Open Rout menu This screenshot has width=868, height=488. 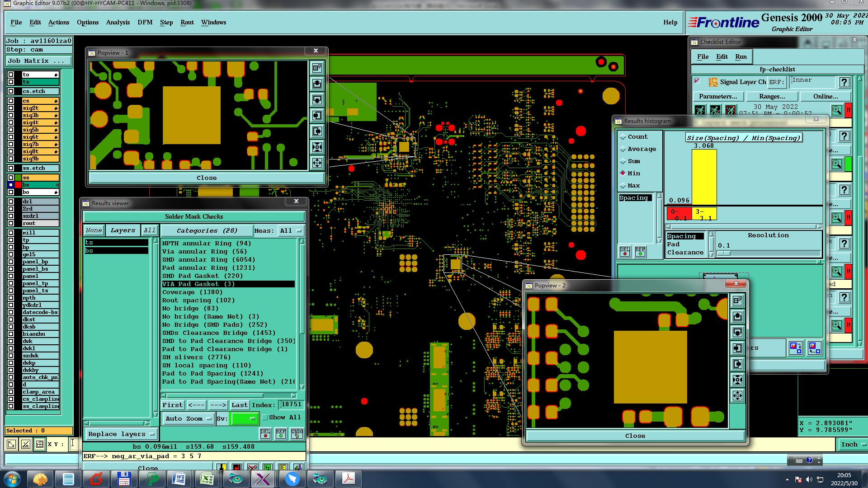(x=187, y=22)
